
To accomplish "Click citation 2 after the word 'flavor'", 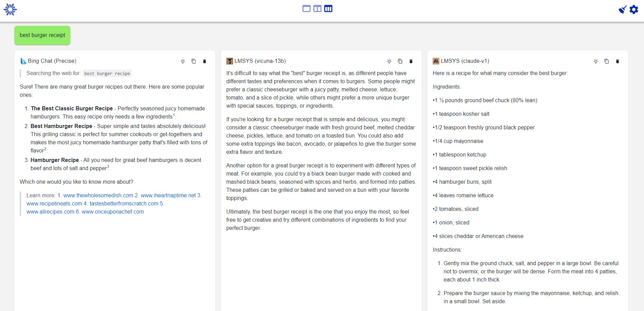I will click(45, 149).
